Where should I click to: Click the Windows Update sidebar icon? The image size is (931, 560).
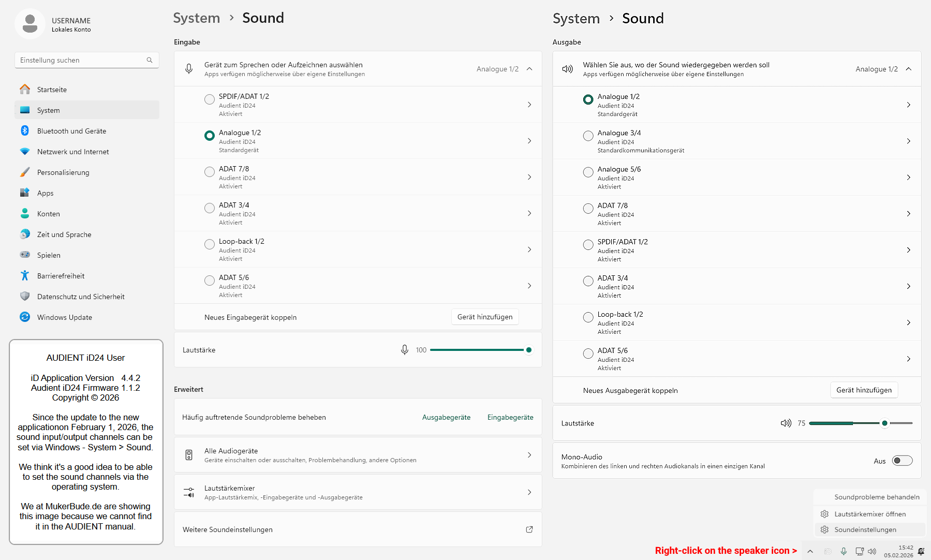point(25,317)
